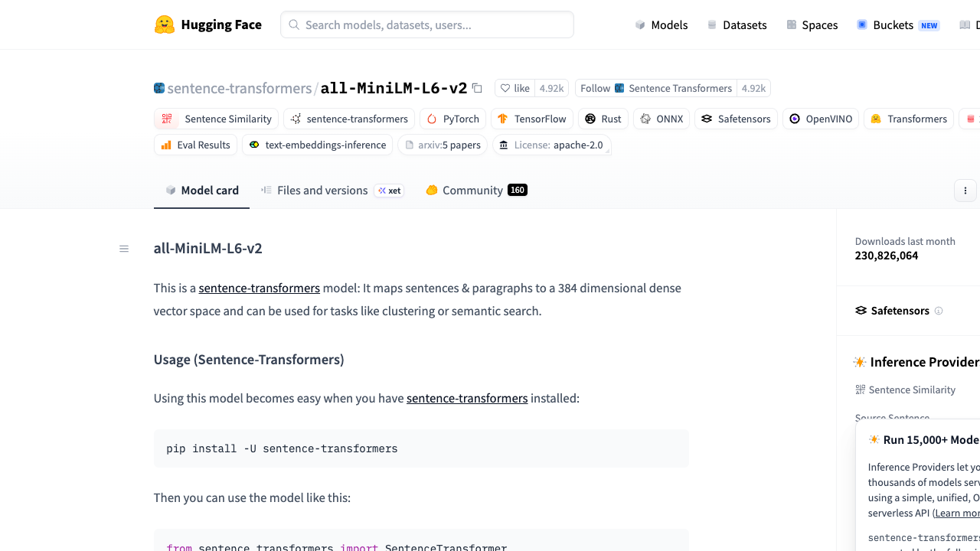Select the text-embeddings-inference tag
980x551 pixels.
(317, 145)
